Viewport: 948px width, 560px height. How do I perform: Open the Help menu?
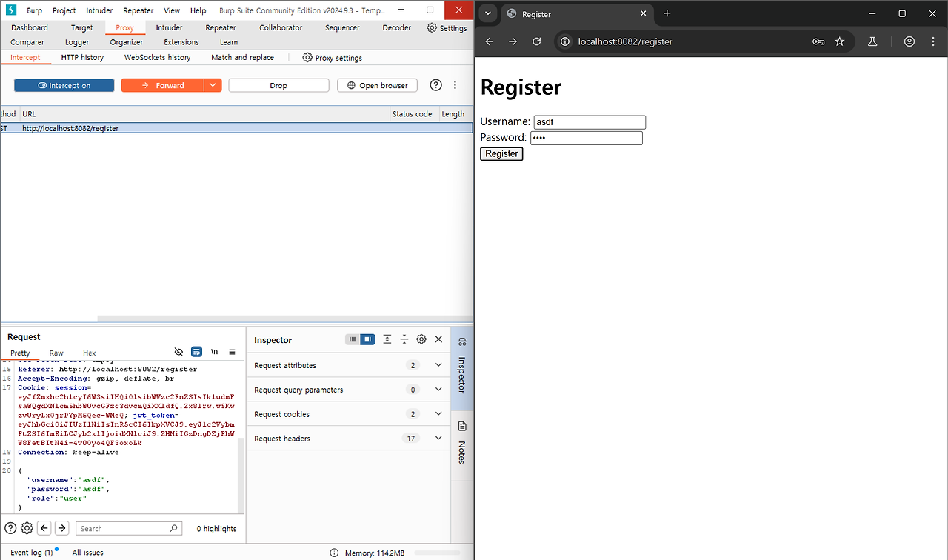tap(198, 10)
